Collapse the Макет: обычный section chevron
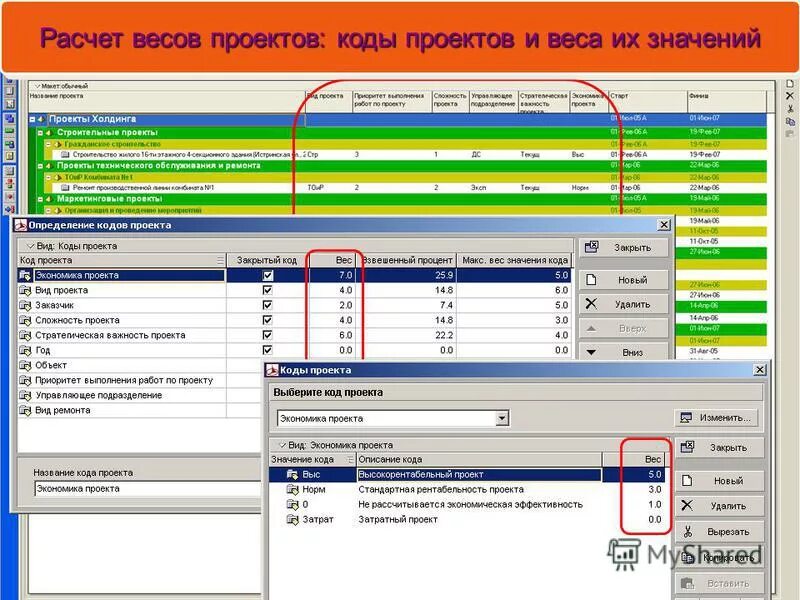 [x=37, y=86]
